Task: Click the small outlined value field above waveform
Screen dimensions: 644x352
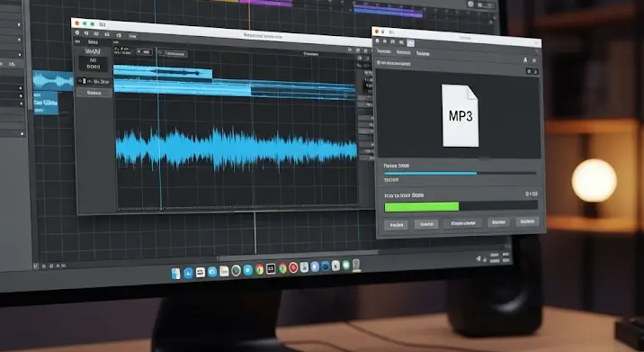Action: [145, 52]
